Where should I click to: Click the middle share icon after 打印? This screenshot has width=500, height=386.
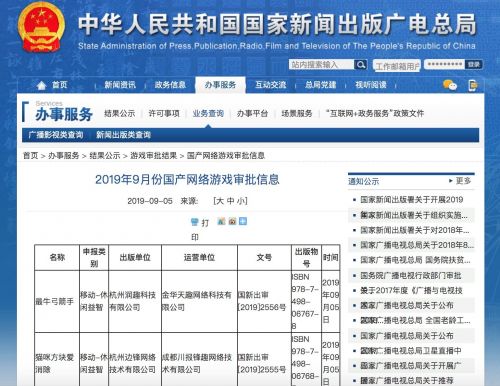click(232, 221)
